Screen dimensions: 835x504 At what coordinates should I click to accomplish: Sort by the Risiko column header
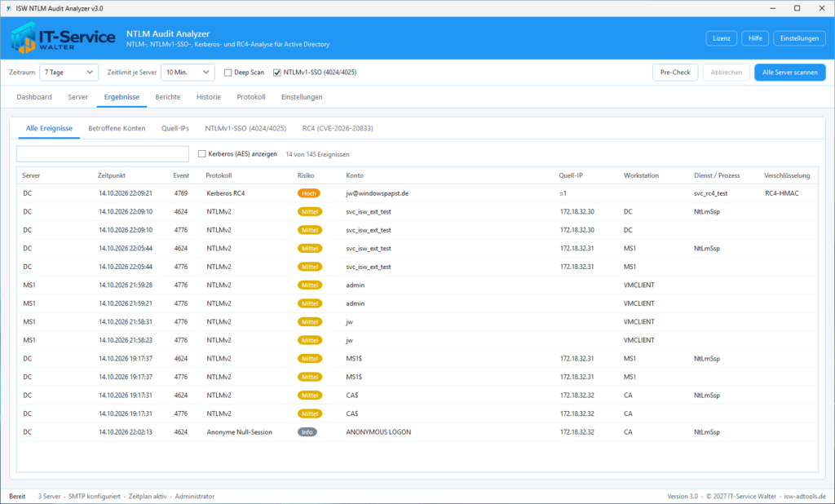(x=306, y=175)
